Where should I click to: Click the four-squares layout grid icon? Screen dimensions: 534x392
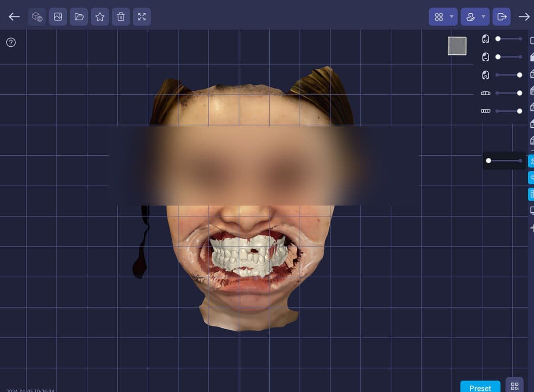pos(439,17)
